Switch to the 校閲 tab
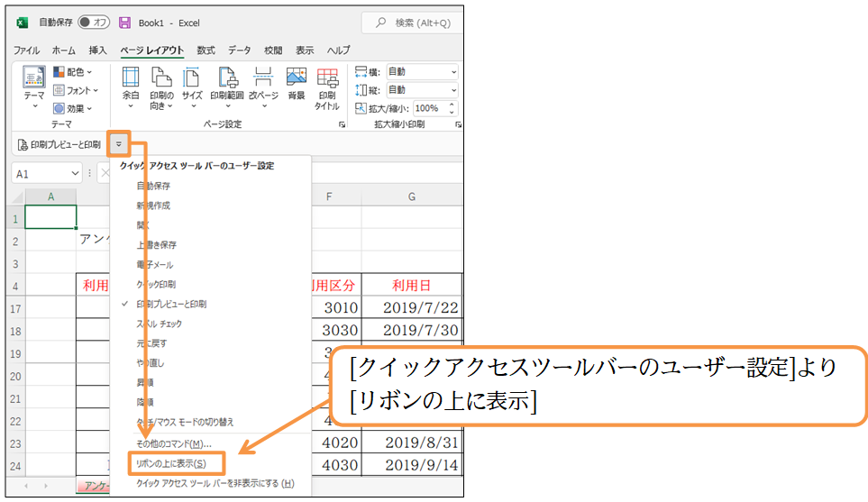 [x=273, y=50]
